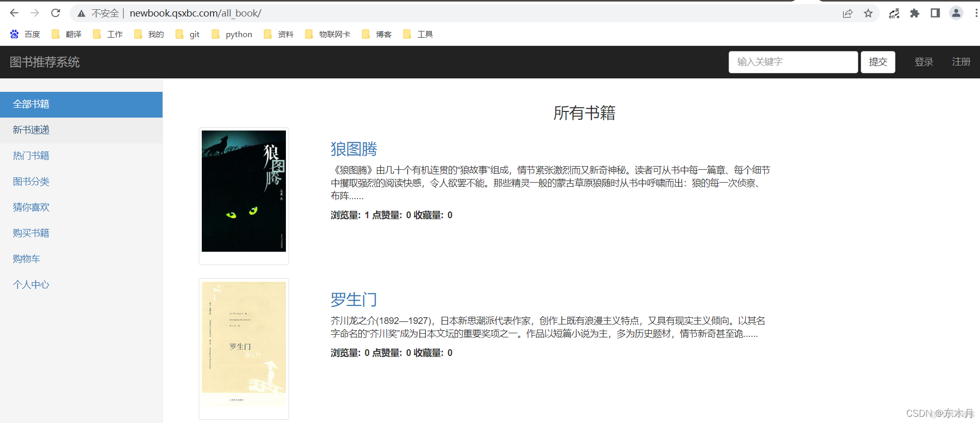This screenshot has width=980, height=423.
Task: Open the 百度 bookmark
Action: tap(25, 34)
